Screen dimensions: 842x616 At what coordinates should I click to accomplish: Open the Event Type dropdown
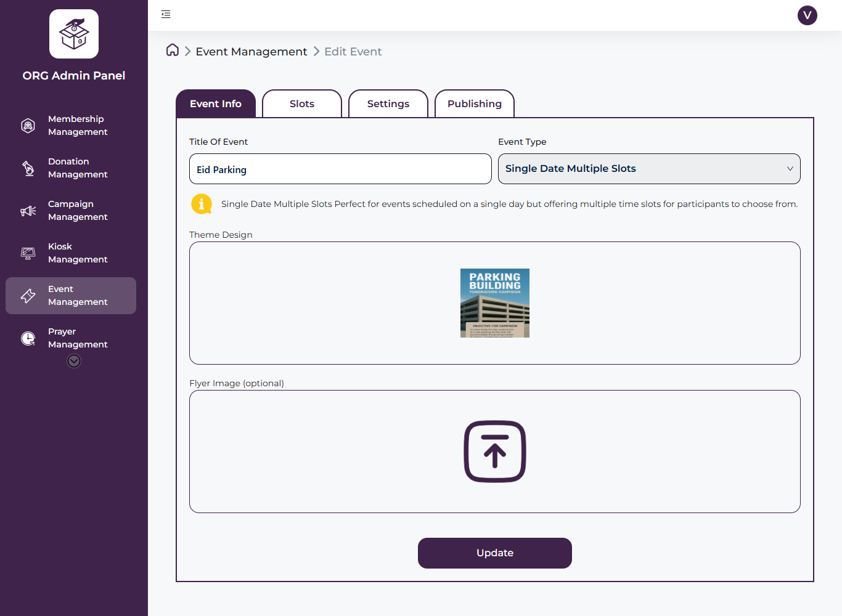(x=649, y=168)
